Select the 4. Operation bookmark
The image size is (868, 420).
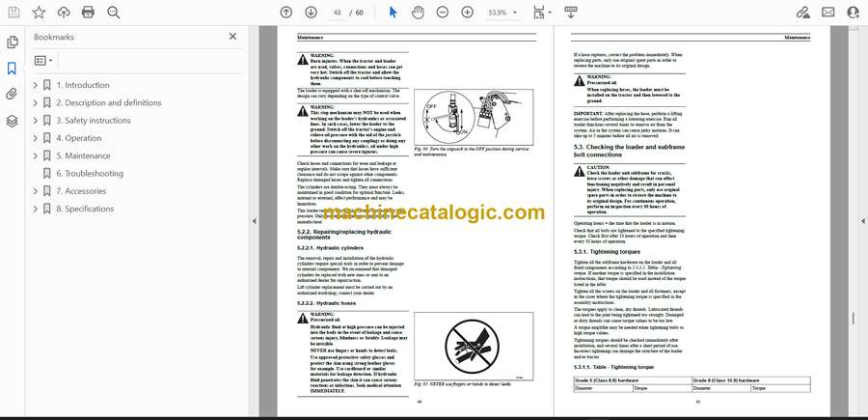coord(79,138)
